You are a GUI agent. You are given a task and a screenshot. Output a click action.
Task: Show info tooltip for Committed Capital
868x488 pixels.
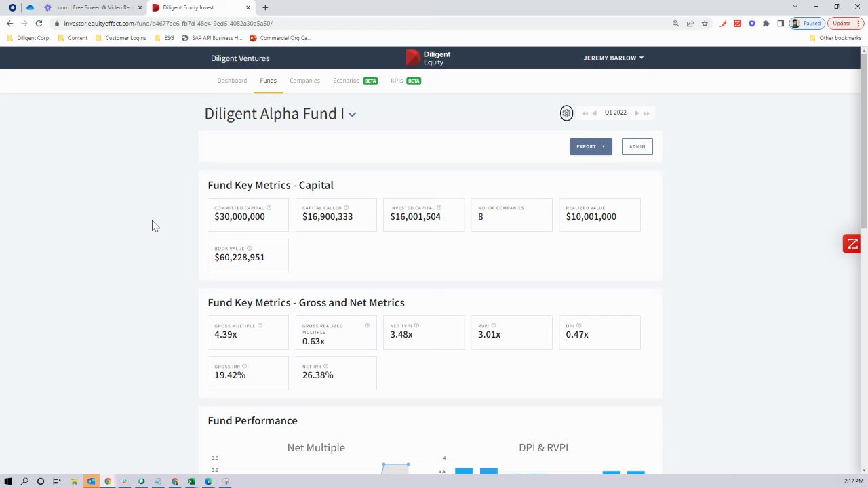coord(269,208)
